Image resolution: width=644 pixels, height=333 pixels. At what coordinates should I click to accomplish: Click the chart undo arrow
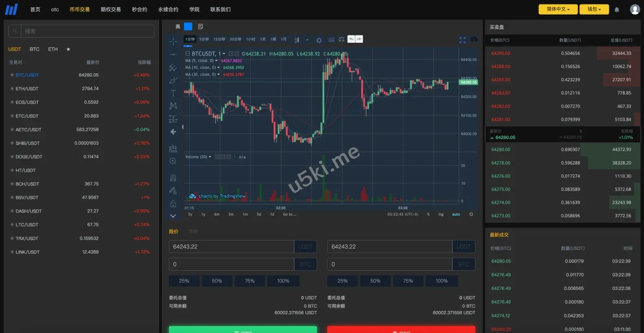351,39
